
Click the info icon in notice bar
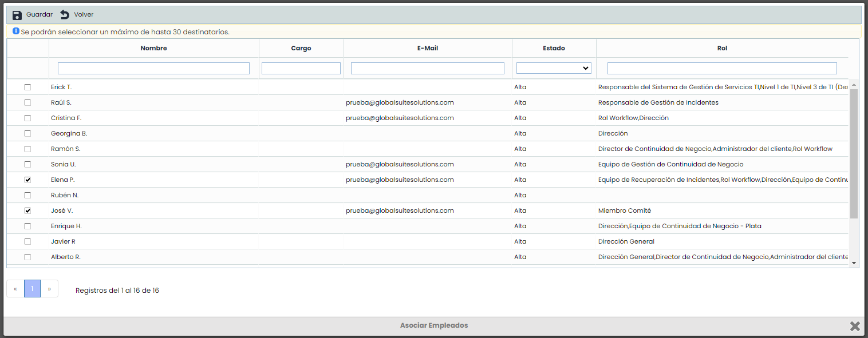(16, 31)
